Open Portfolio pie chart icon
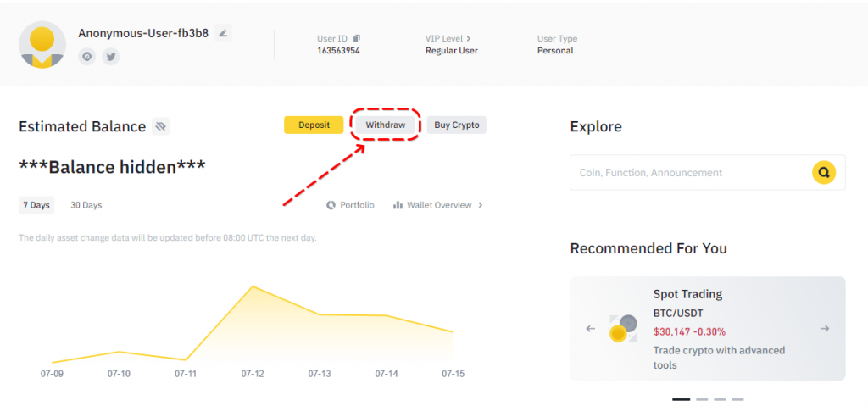 [331, 205]
